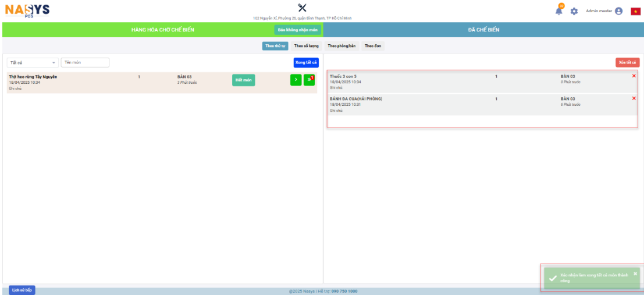Mark all Thịt heo rừng portions done with the double arrow
644x295 pixels.
tap(309, 80)
